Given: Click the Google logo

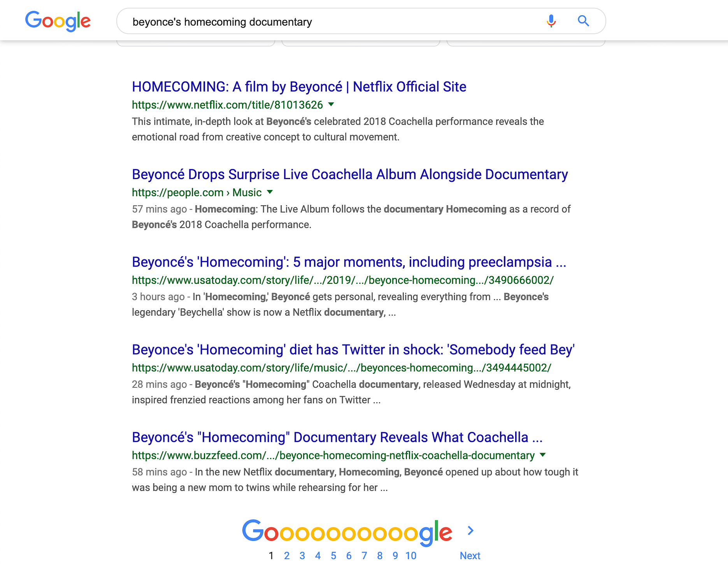Looking at the screenshot, I should point(58,21).
